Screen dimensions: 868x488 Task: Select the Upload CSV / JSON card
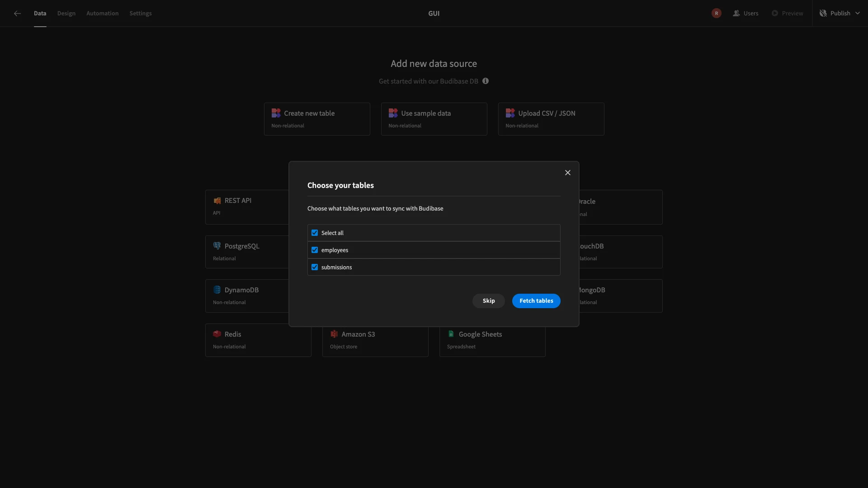[551, 119]
